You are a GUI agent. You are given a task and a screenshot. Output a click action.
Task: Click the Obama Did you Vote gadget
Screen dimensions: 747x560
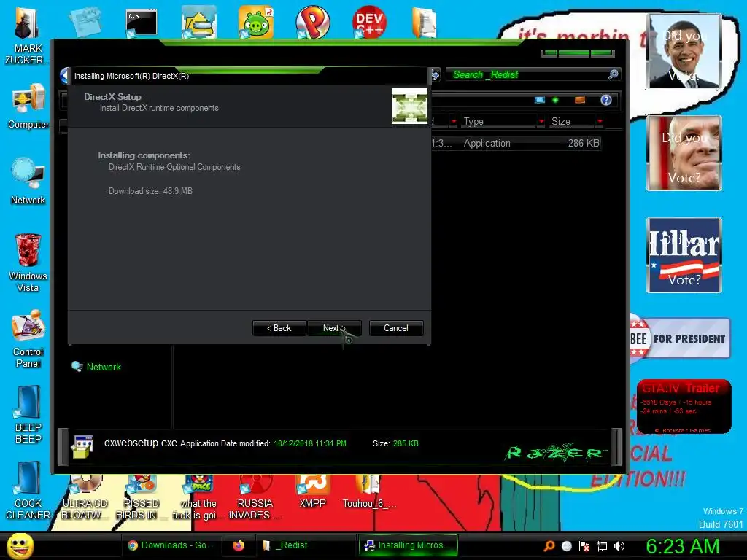684,51
